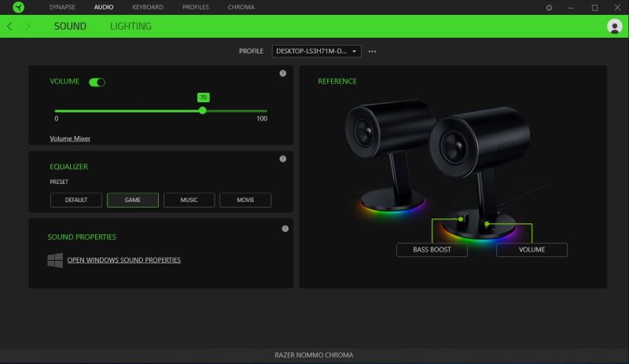Screen dimensions: 629x364
Task: Open the Chroma tab
Action: point(241,7)
